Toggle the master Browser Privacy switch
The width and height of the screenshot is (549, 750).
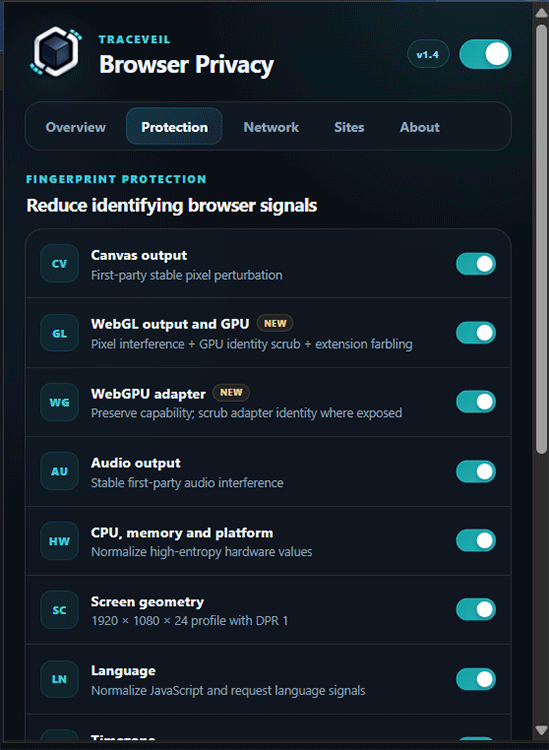tap(485, 54)
